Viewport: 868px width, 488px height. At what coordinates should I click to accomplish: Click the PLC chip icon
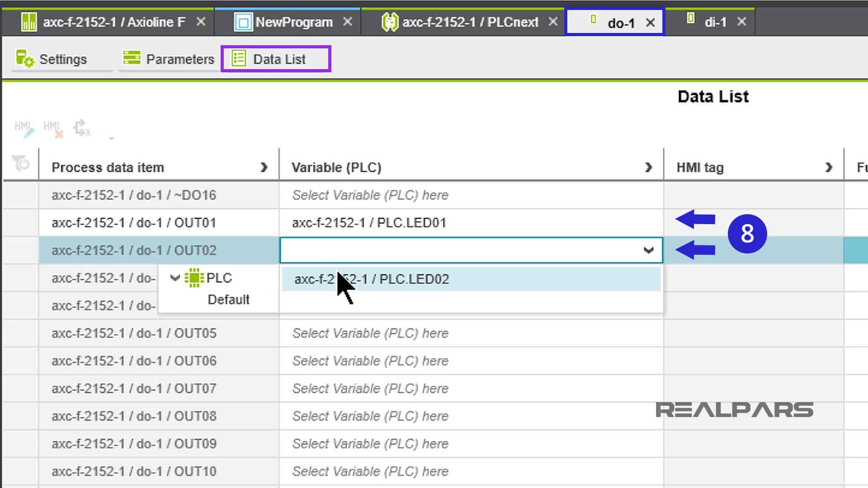pos(194,278)
